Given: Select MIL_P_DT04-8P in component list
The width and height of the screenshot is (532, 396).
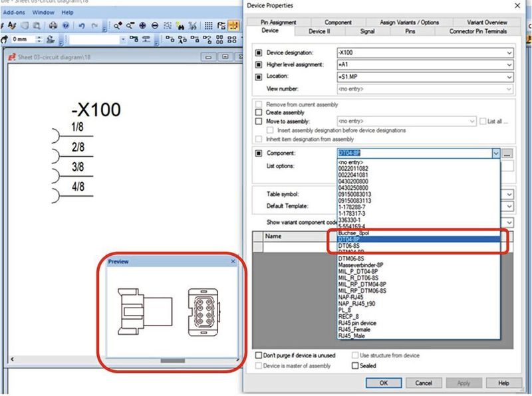Looking at the screenshot, I should coord(419,272).
